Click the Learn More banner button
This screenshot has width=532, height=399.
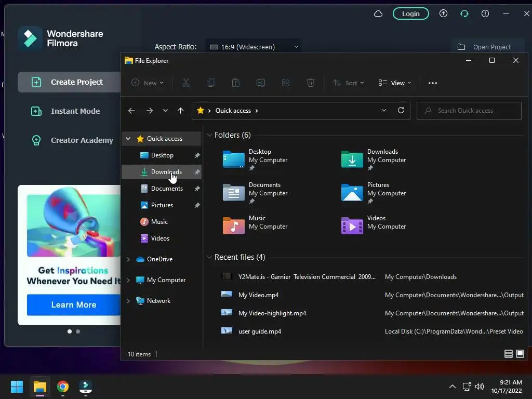74,304
